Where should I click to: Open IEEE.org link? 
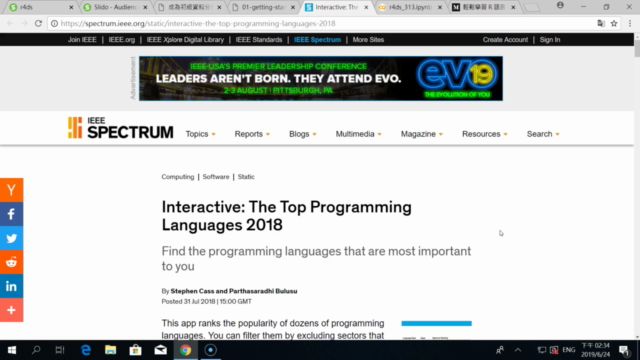(122, 40)
